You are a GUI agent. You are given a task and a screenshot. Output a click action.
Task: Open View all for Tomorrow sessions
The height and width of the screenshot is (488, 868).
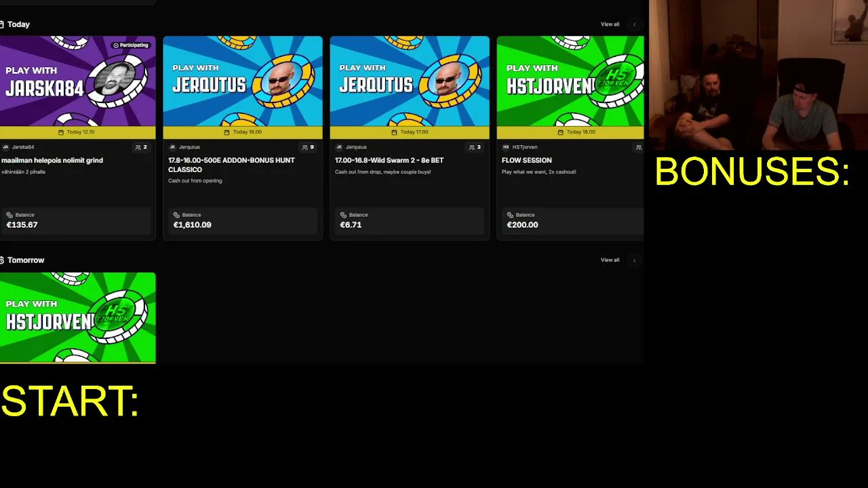click(x=610, y=260)
